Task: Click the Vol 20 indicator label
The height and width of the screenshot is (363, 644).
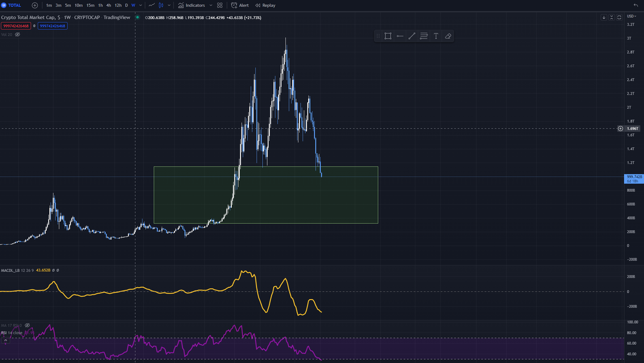Action: 6,34
